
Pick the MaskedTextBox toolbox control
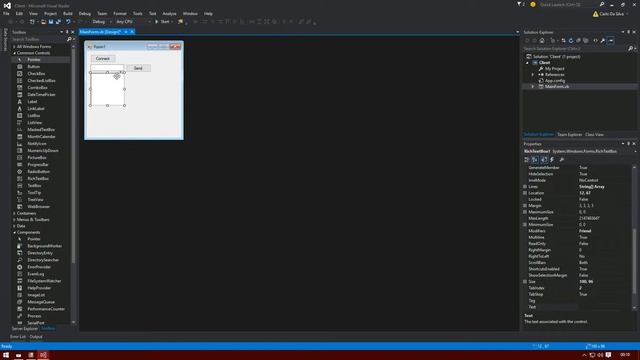pos(41,129)
